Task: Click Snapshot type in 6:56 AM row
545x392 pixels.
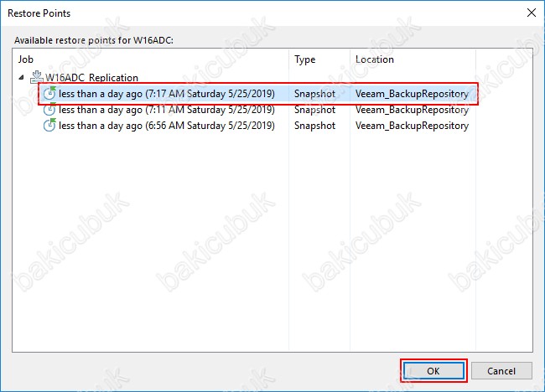Action: pyautogui.click(x=314, y=126)
